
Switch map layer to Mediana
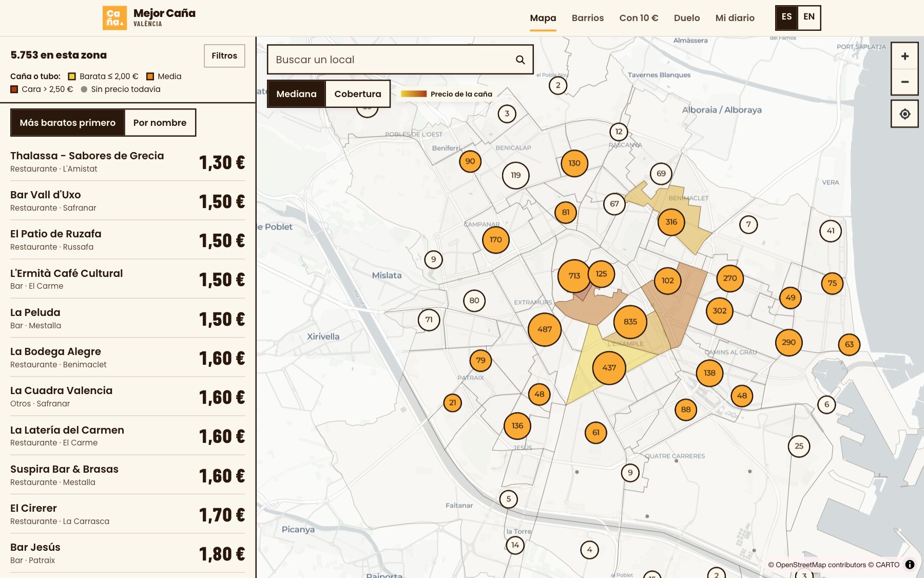click(x=296, y=94)
